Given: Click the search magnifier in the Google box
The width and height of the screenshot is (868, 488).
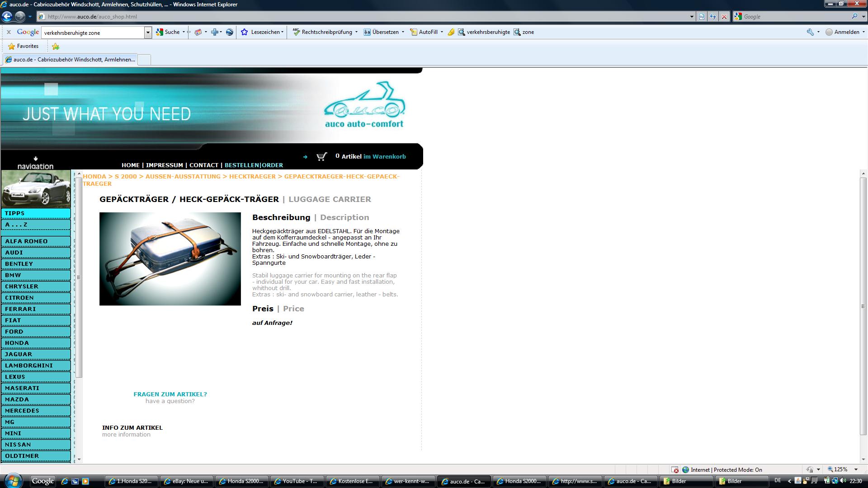Looking at the screenshot, I should (x=854, y=16).
